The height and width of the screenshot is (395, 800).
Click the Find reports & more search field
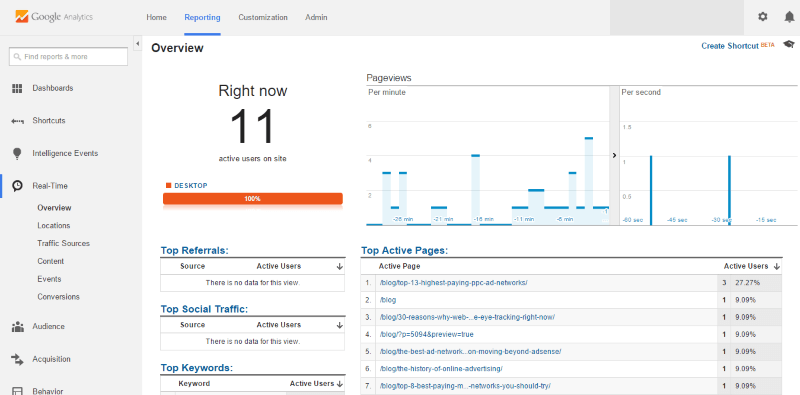pos(68,57)
